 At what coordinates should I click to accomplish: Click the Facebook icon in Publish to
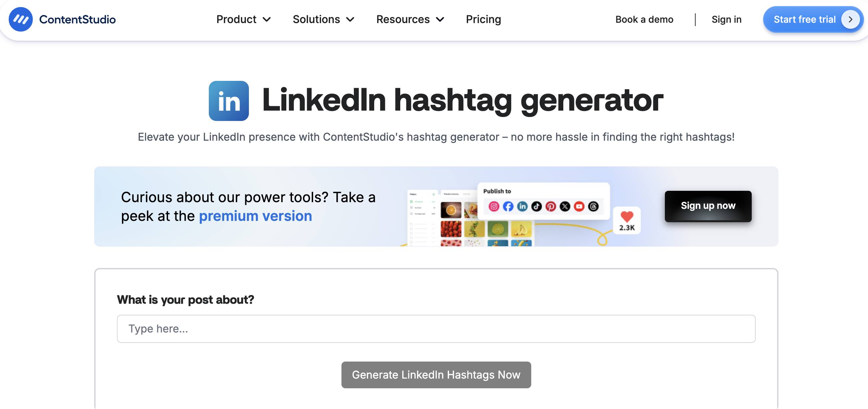508,206
